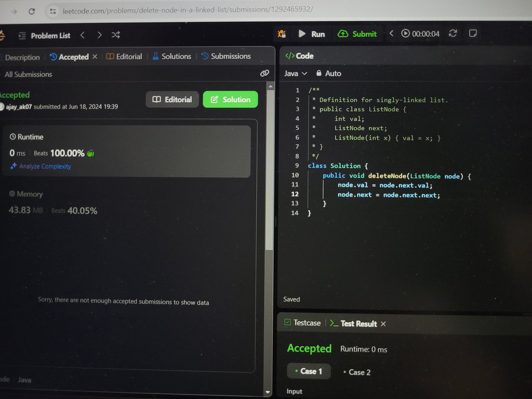Select the Test Result tab

pos(353,324)
